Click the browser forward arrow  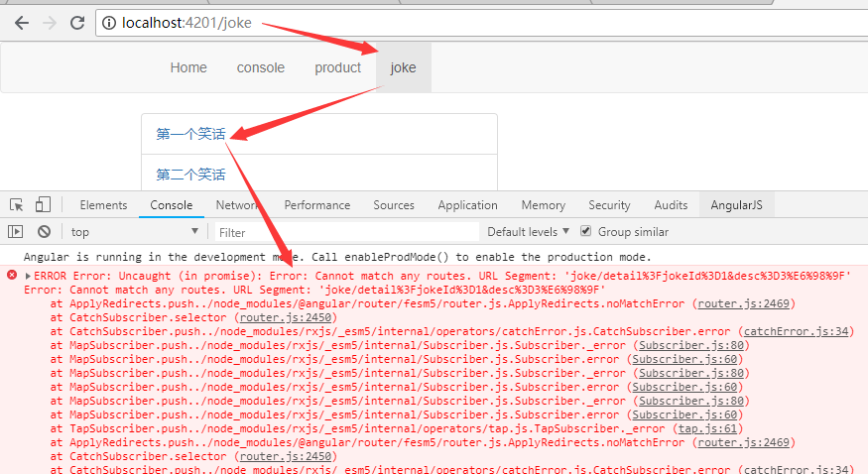click(x=50, y=23)
